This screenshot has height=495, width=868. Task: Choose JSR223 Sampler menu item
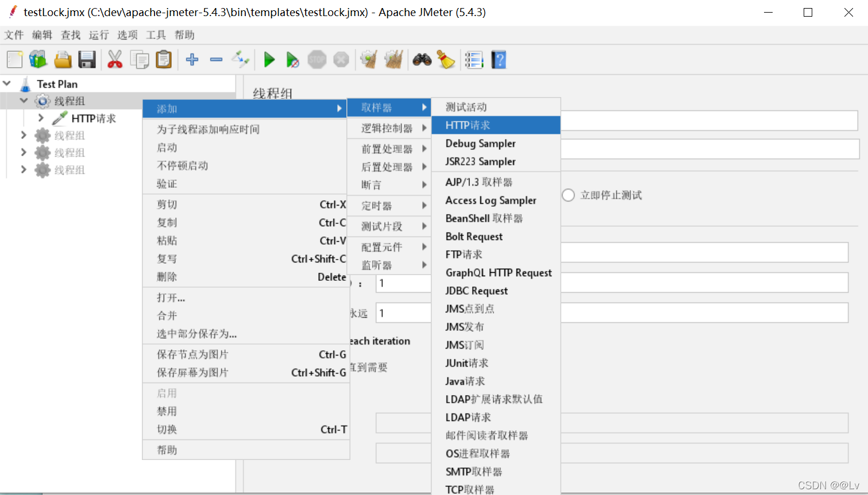click(496, 162)
